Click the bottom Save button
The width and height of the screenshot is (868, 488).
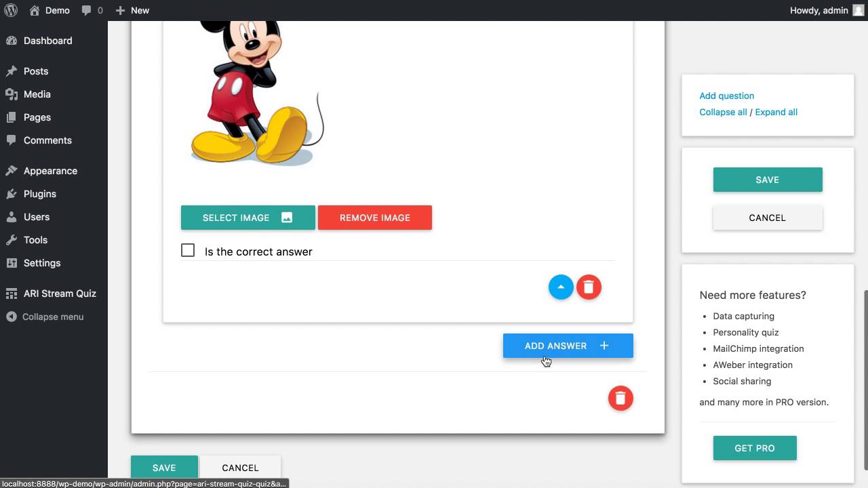tap(164, 468)
